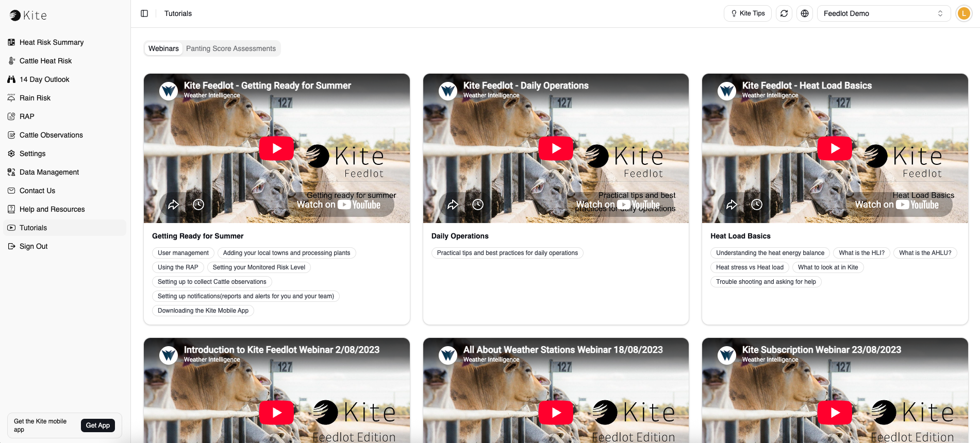Image resolution: width=980 pixels, height=443 pixels.
Task: Click the refresh icon in header
Action: [784, 13]
